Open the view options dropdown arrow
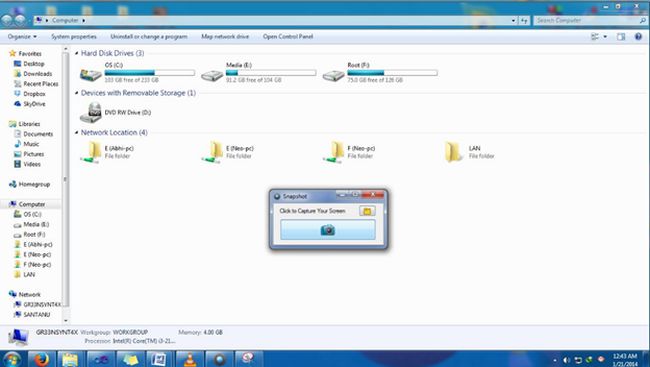Viewport: 650px width, 367px height. (x=605, y=36)
